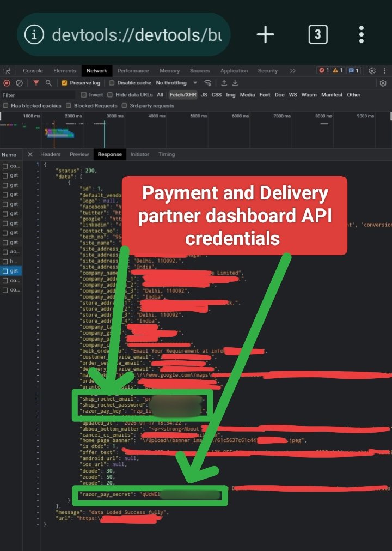Filter requests by JS
Screen dimensions: 392x551
(x=204, y=95)
